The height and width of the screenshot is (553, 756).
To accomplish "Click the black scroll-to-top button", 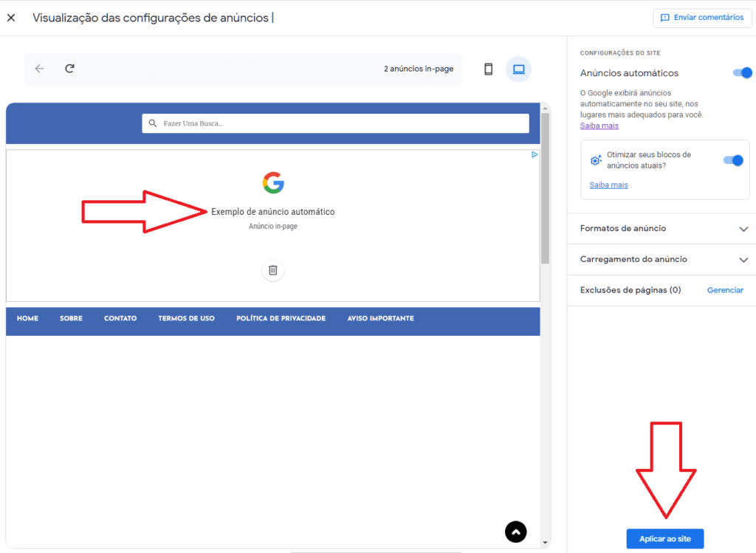I will [x=516, y=532].
